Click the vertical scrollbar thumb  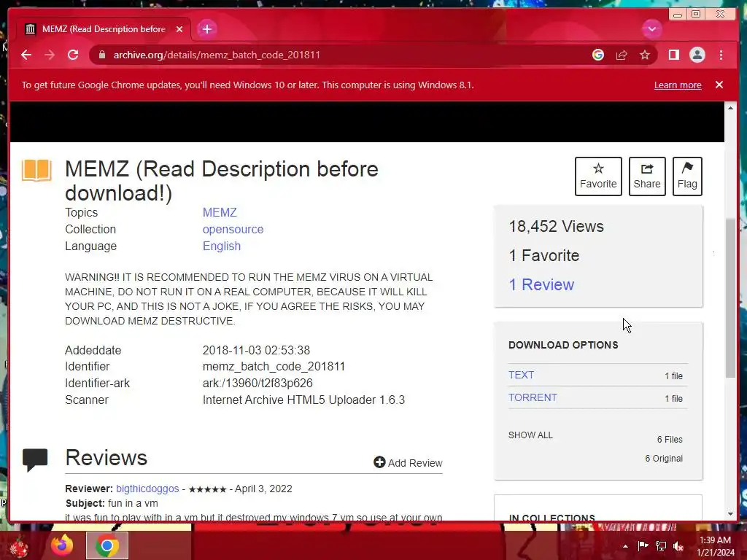click(x=730, y=298)
